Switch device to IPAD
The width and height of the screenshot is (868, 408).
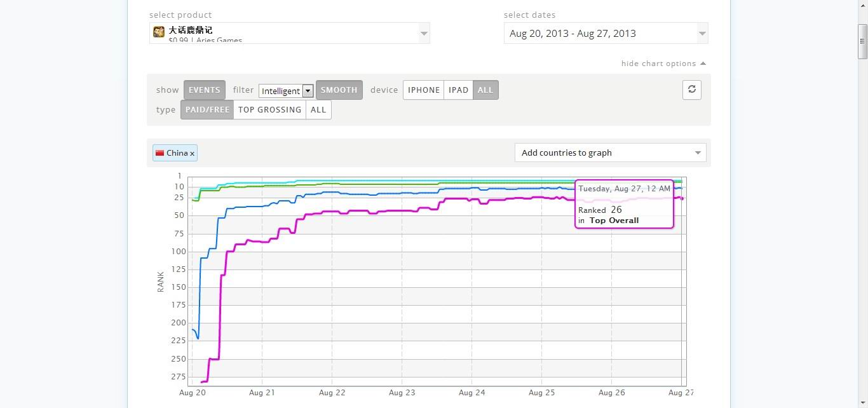tap(458, 90)
